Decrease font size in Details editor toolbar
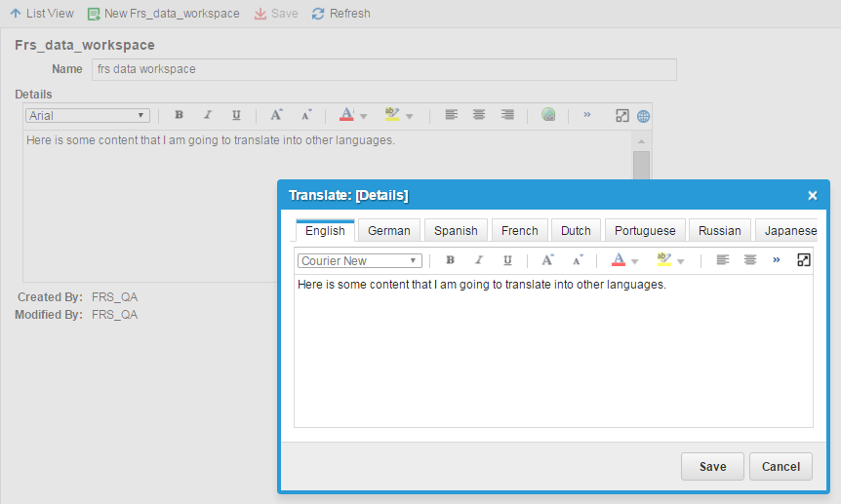 pos(305,115)
